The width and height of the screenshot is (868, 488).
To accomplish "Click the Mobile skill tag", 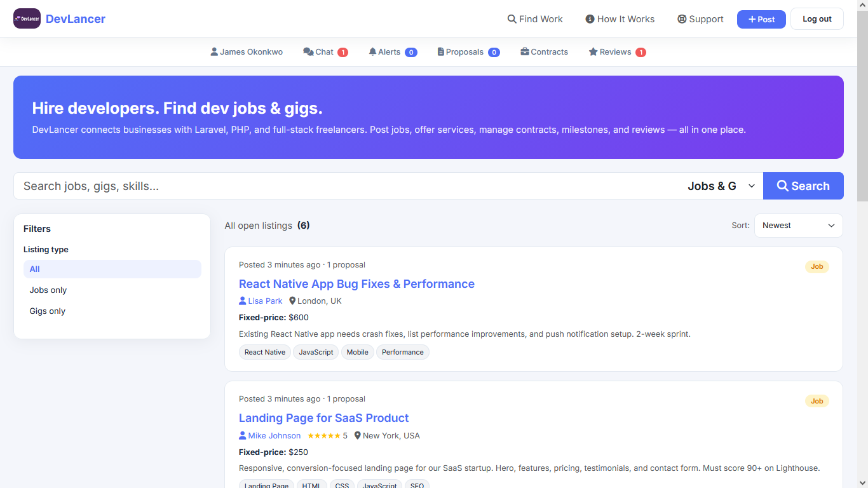I will [357, 352].
